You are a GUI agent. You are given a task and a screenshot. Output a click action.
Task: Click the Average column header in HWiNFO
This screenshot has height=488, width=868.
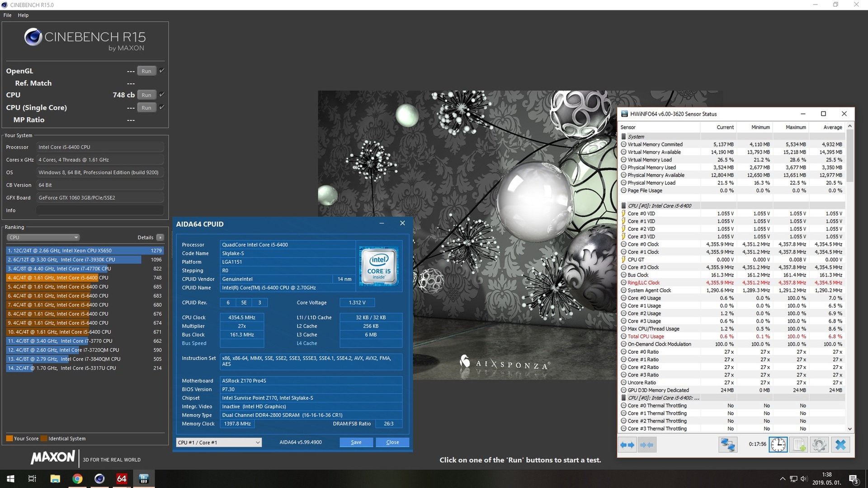[x=827, y=127]
